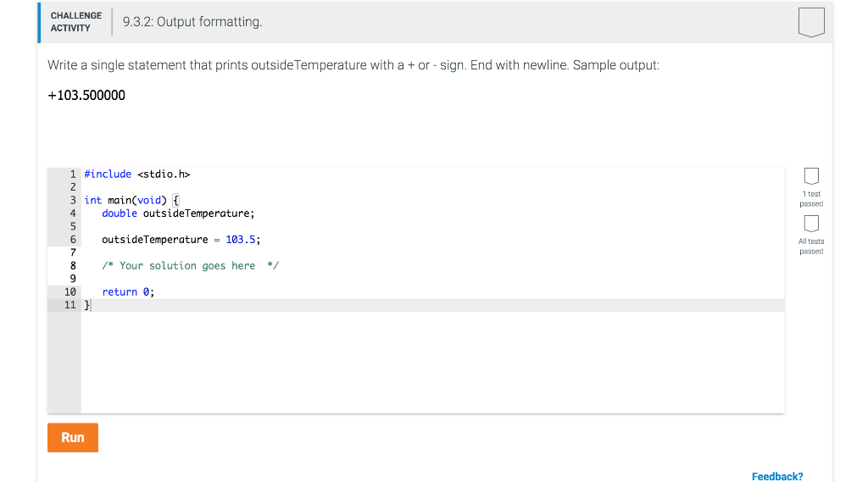Click the 'All tests passed' badge icon

pyautogui.click(x=811, y=224)
